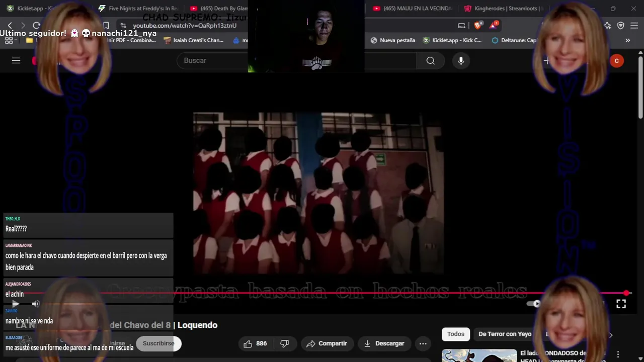Play the video with the play button

pos(16,304)
